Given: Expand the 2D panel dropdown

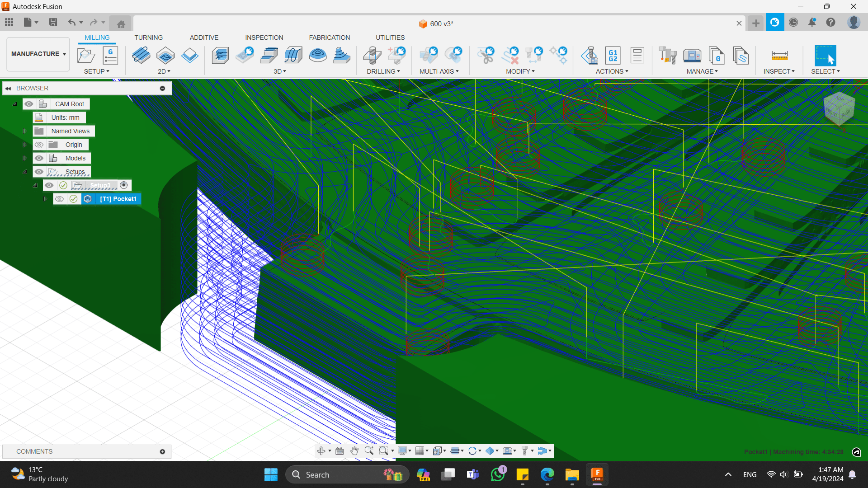Looking at the screenshot, I should (164, 71).
